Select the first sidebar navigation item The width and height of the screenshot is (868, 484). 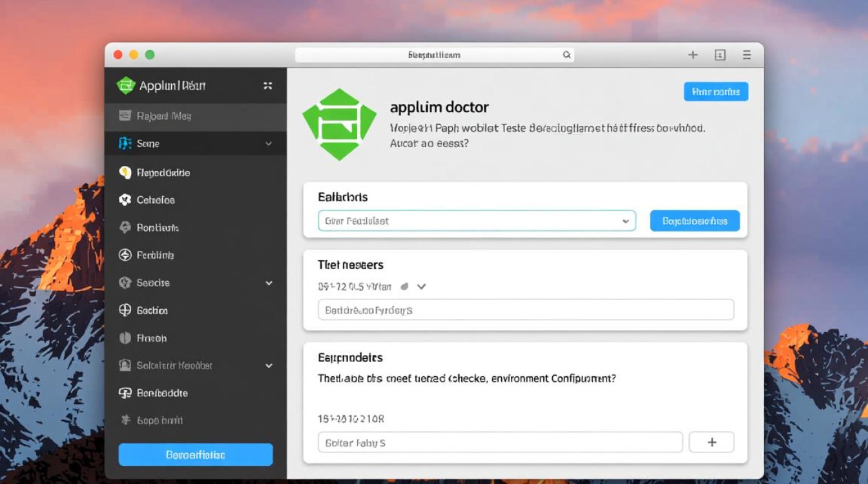tap(181, 116)
